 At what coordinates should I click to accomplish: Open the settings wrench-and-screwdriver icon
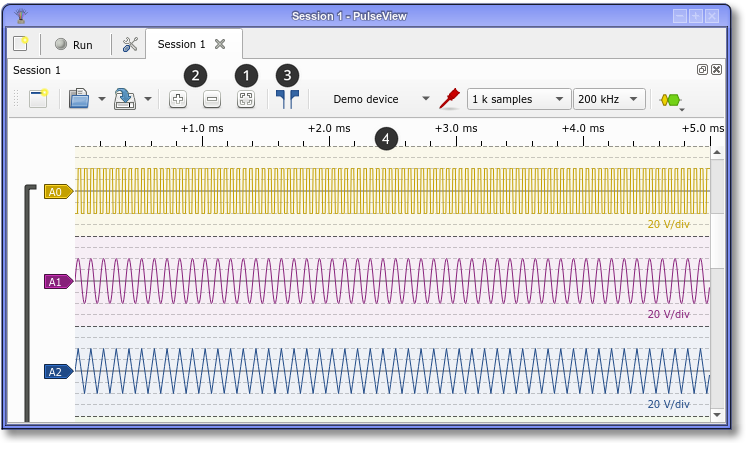coord(129,44)
